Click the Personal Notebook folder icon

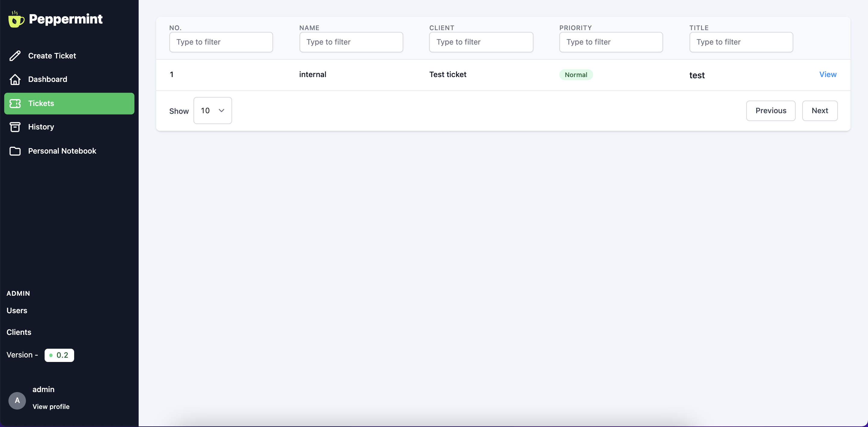click(x=15, y=151)
